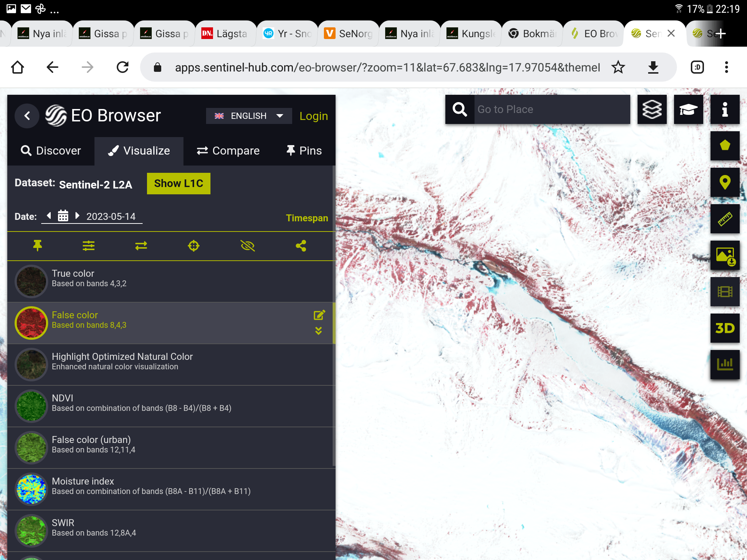Select the SWIR layer

[x=171, y=531]
